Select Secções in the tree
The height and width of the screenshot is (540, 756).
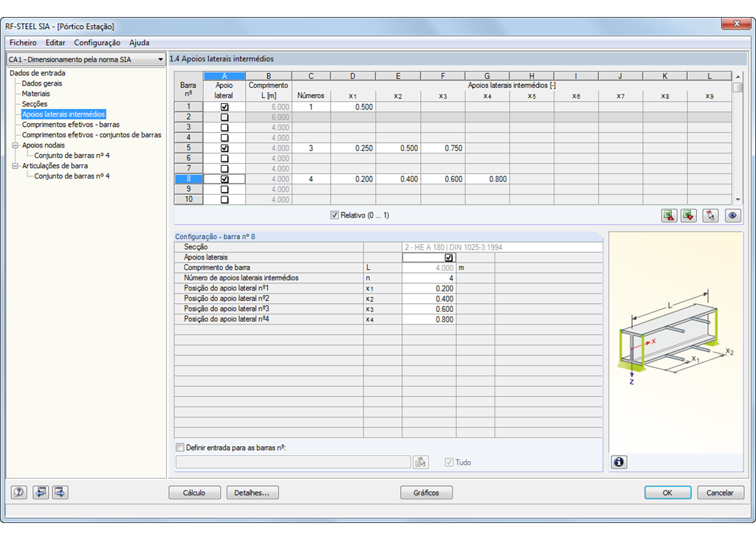(35, 104)
